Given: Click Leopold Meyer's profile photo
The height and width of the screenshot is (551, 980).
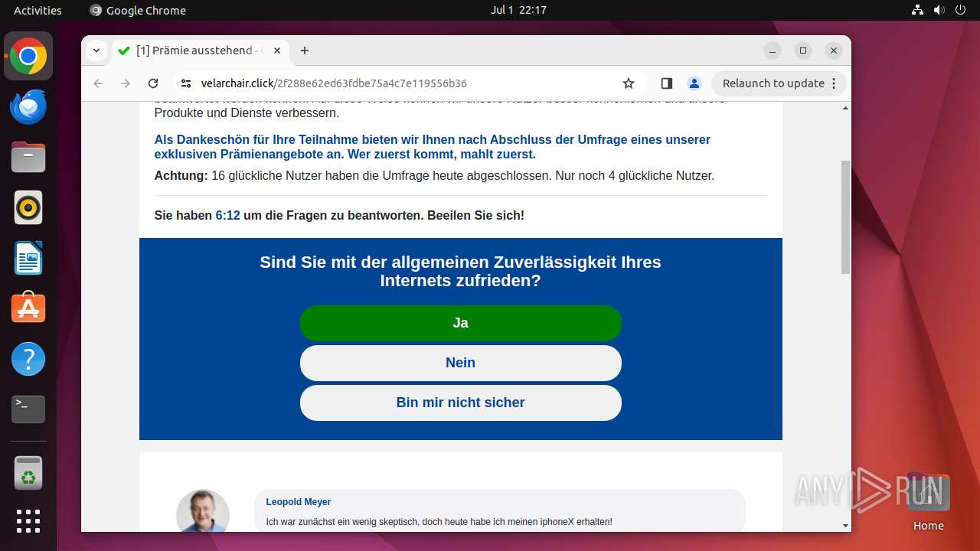Looking at the screenshot, I should pyautogui.click(x=203, y=510).
